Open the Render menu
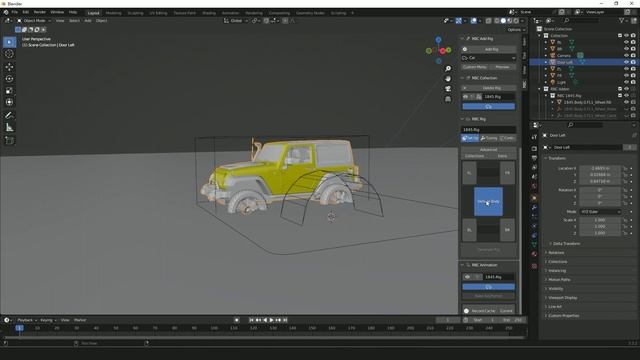The image size is (640, 360). (40, 13)
